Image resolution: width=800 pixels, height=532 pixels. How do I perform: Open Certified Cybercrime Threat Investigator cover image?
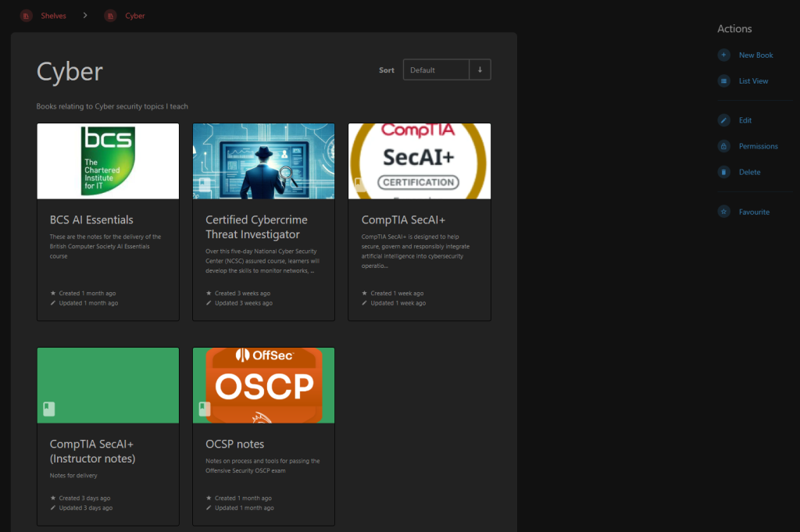pos(264,161)
